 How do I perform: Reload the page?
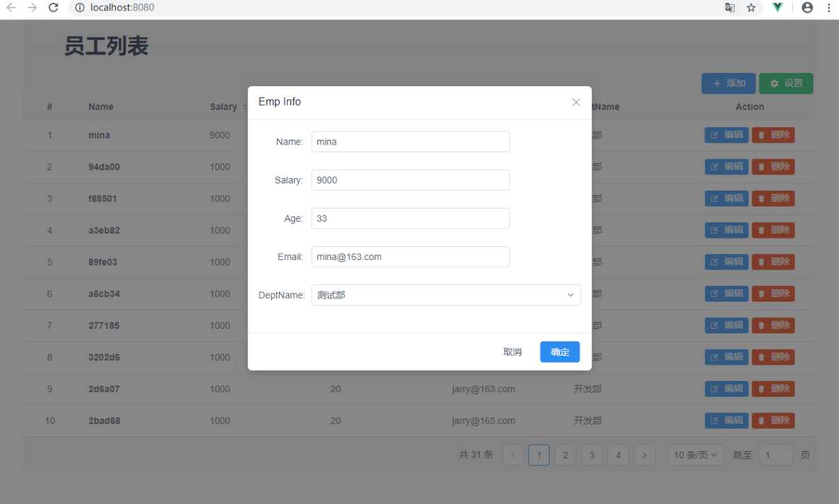[54, 8]
